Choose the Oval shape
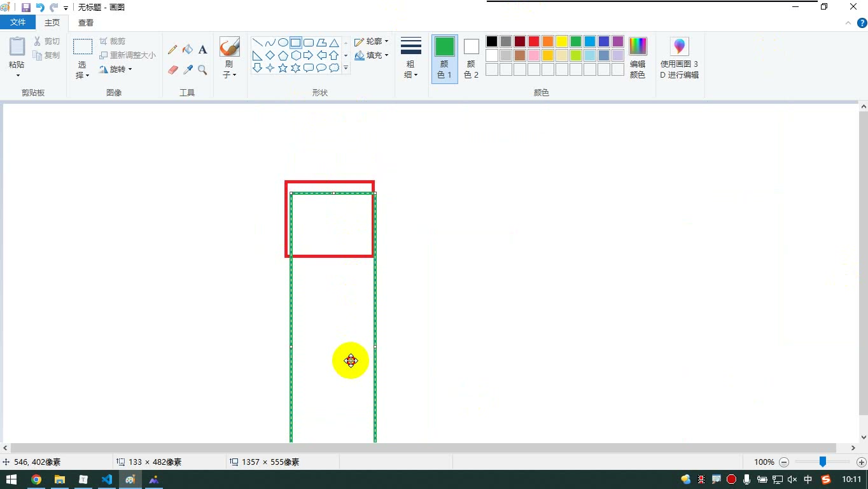Image resolution: width=868 pixels, height=489 pixels. [x=283, y=43]
